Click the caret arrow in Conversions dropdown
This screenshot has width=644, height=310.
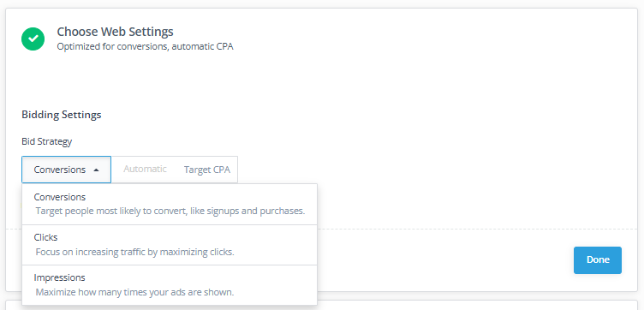point(96,170)
